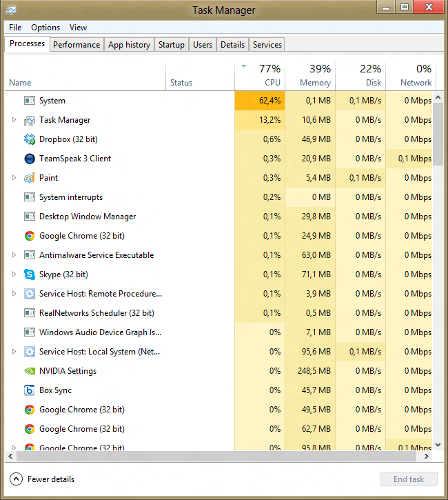Image resolution: width=448 pixels, height=500 pixels.
Task: Open the Startup tab
Action: 171,45
